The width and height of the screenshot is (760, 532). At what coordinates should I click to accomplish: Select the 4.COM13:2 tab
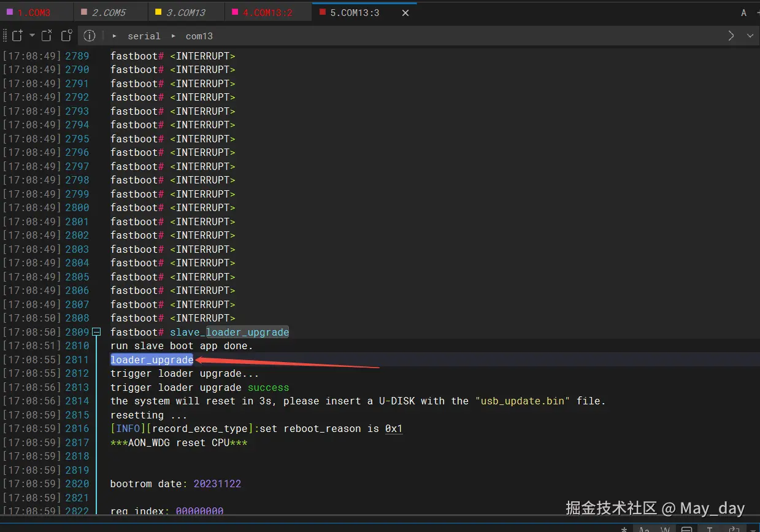pos(267,12)
